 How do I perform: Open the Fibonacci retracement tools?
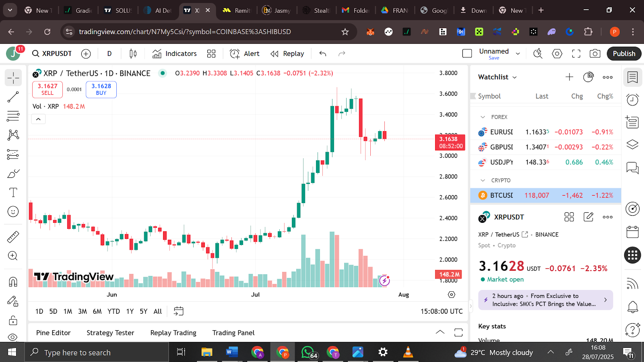click(x=13, y=116)
